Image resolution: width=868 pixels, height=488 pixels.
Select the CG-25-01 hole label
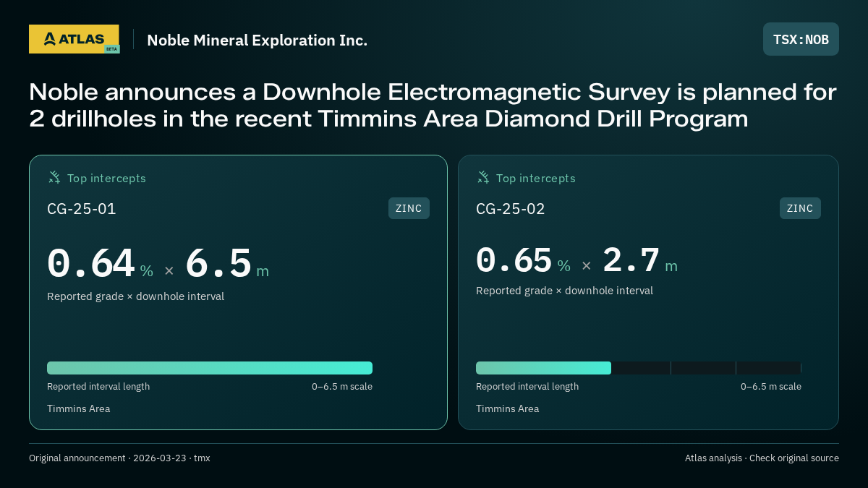coord(82,209)
